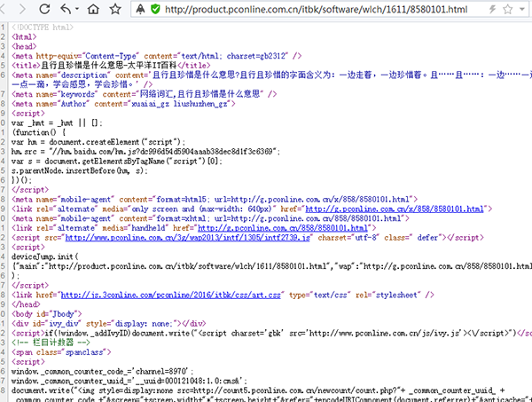Go to the home page icon
The image size is (532, 402).
[x=93, y=9]
